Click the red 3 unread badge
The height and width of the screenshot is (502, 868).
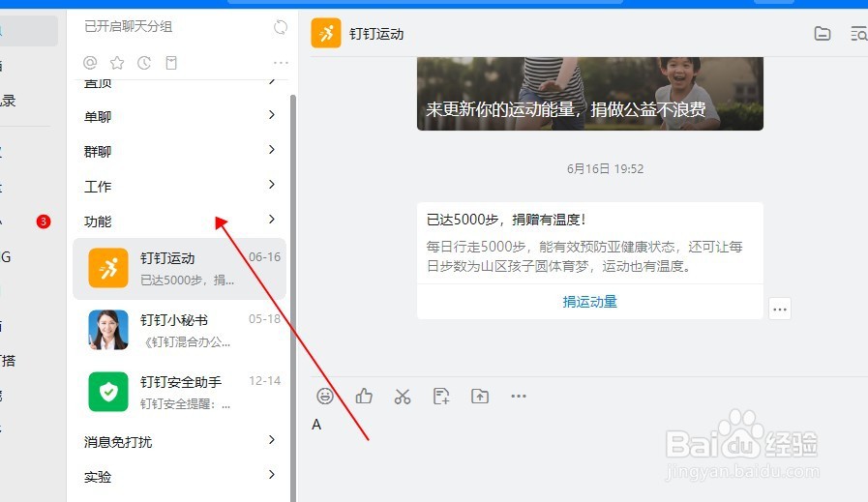pos(44,221)
